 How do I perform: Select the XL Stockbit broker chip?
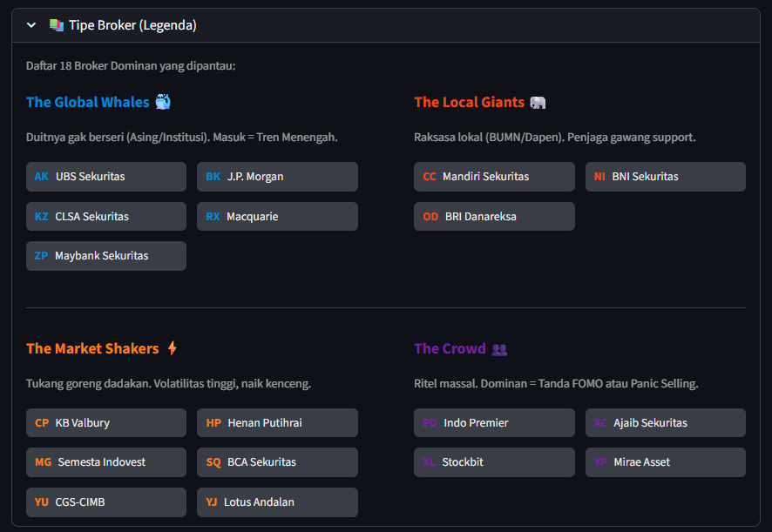[x=494, y=462]
